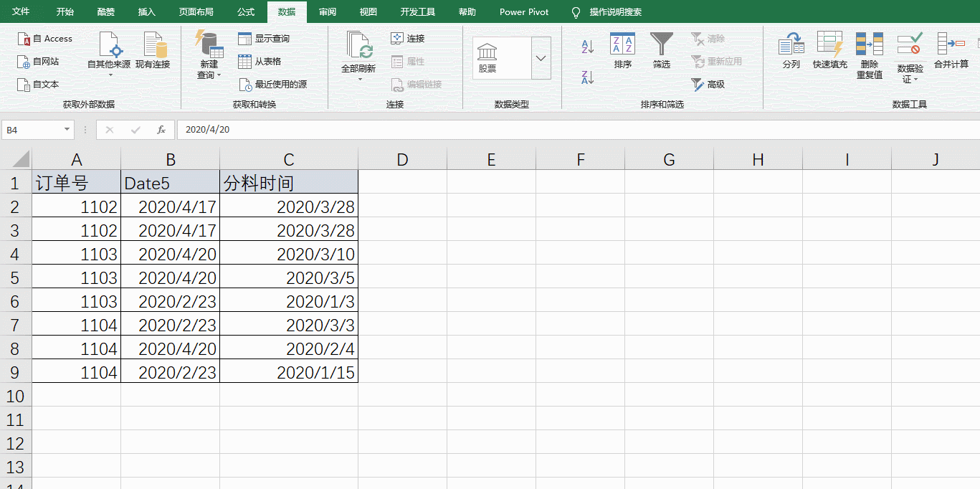Viewport: 980px width, 489px height.
Task: Click the 属性 properties button
Action: (x=408, y=62)
